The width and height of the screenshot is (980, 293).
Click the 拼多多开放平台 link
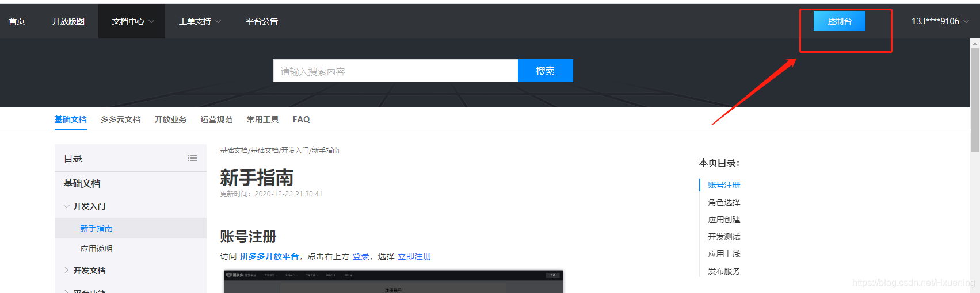tap(269, 256)
